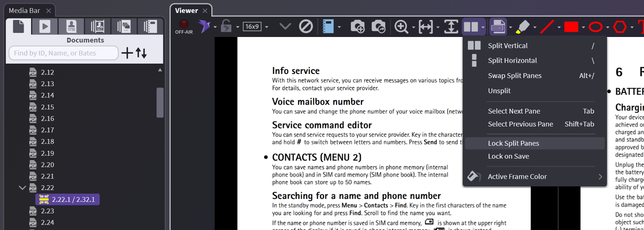Click the sort arrows in Documents panel

click(x=141, y=53)
